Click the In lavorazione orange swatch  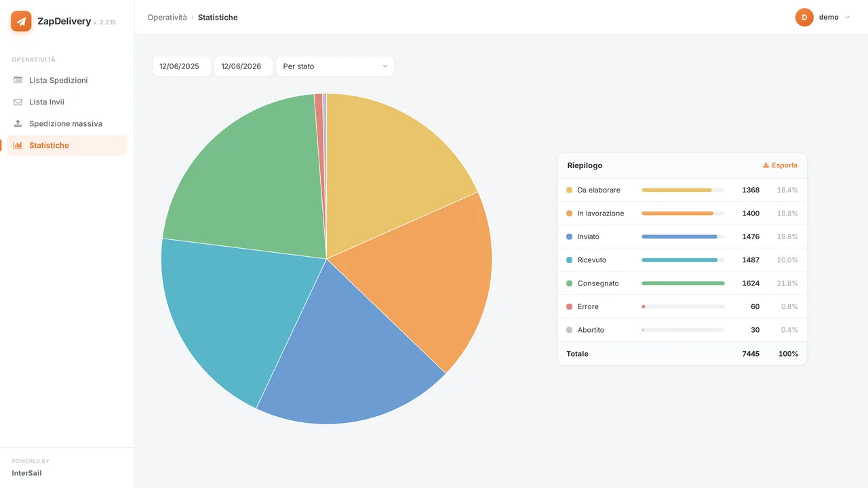coord(570,213)
